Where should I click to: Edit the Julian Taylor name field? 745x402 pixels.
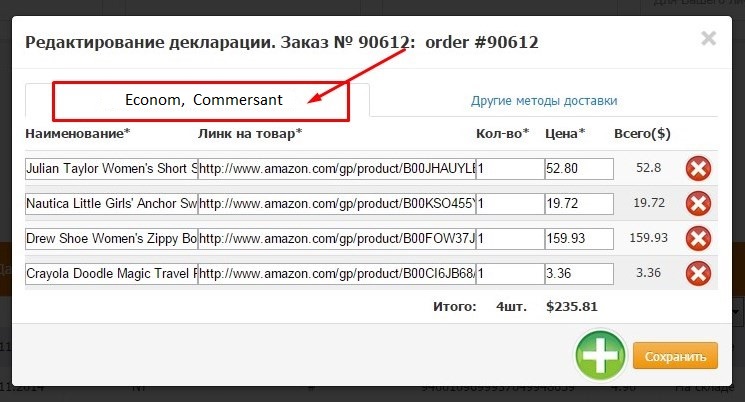(111, 168)
